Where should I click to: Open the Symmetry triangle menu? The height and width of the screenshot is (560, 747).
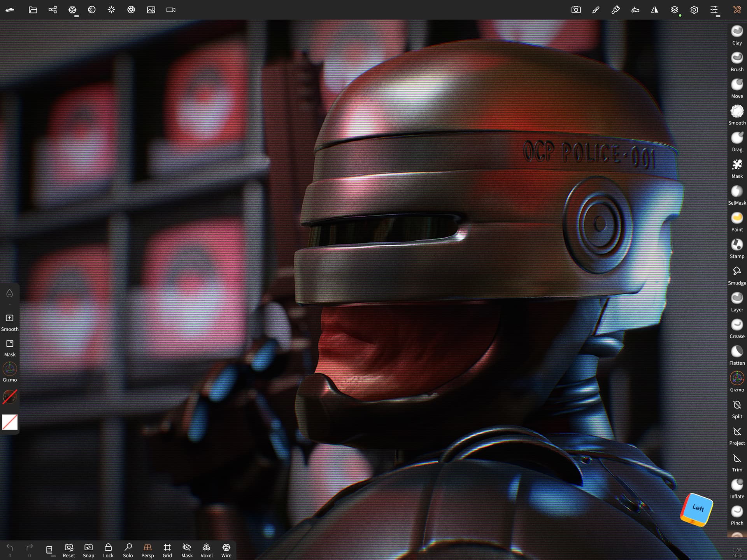pos(655,10)
